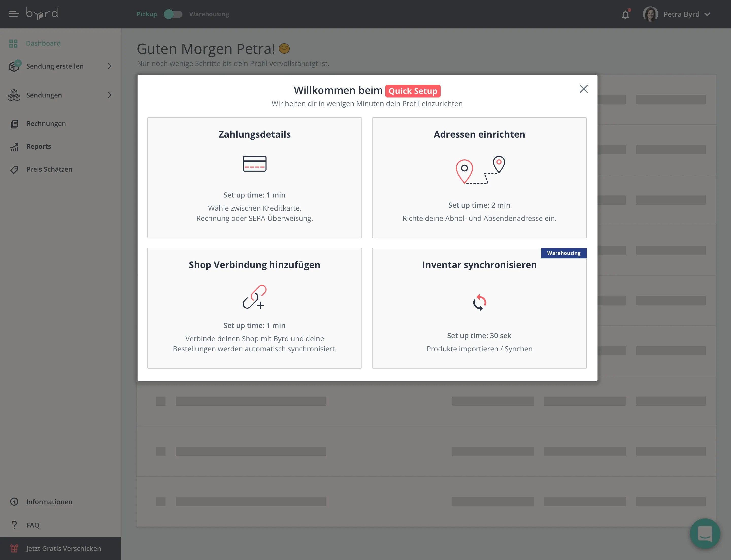731x560 pixels.
Task: Expand the Sendung erstellen submenu
Action: click(109, 66)
